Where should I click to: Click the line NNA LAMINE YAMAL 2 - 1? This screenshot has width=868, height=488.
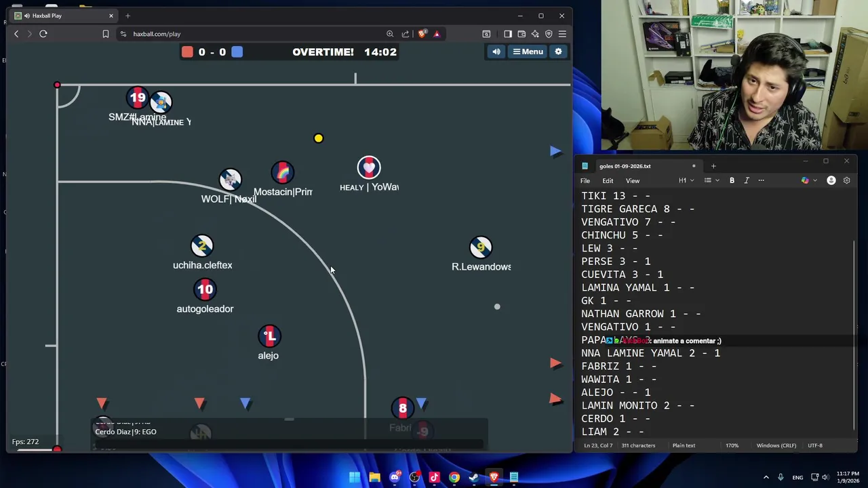pyautogui.click(x=650, y=353)
